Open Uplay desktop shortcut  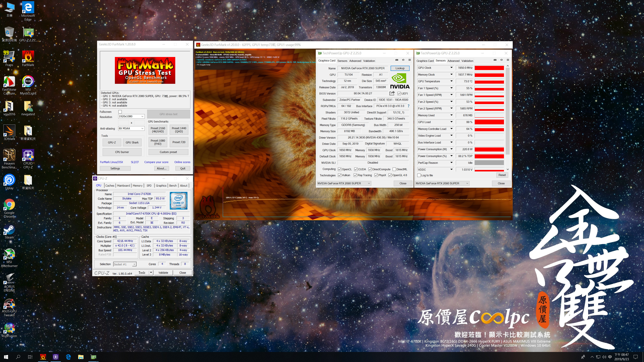pyautogui.click(x=9, y=182)
